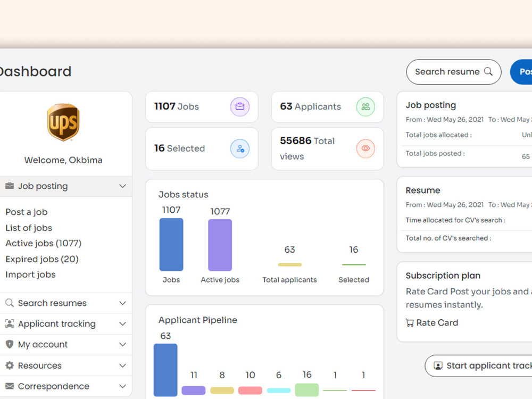
Task: Expand the Correspondence chevron
Action: coord(122,386)
